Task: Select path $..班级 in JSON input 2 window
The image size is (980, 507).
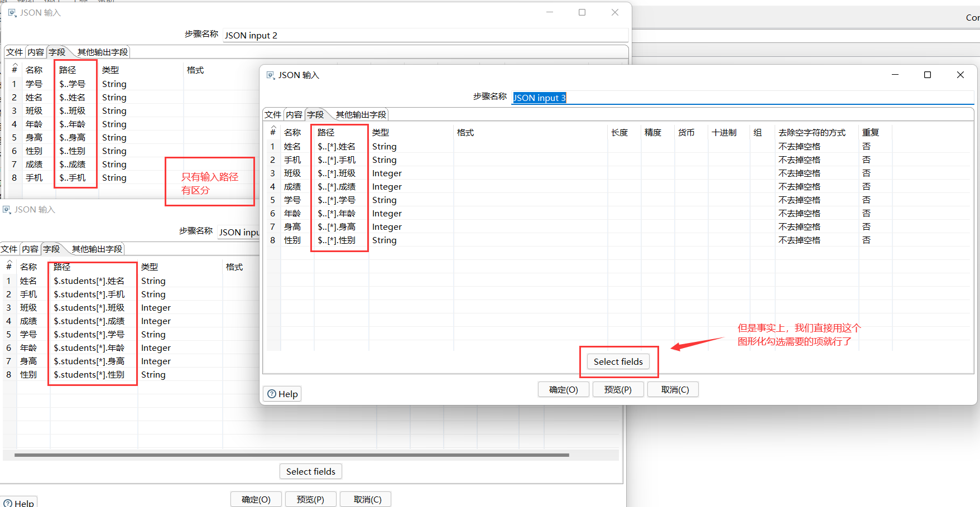Action: pos(76,110)
